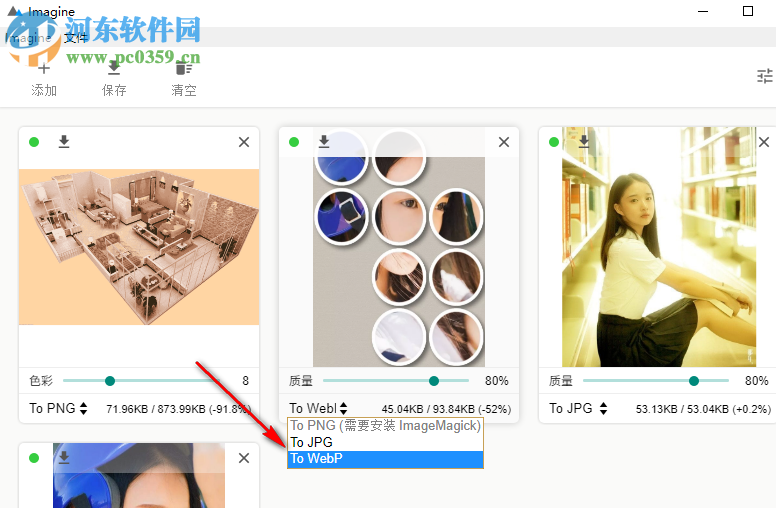Download the library girl photo card

click(584, 142)
